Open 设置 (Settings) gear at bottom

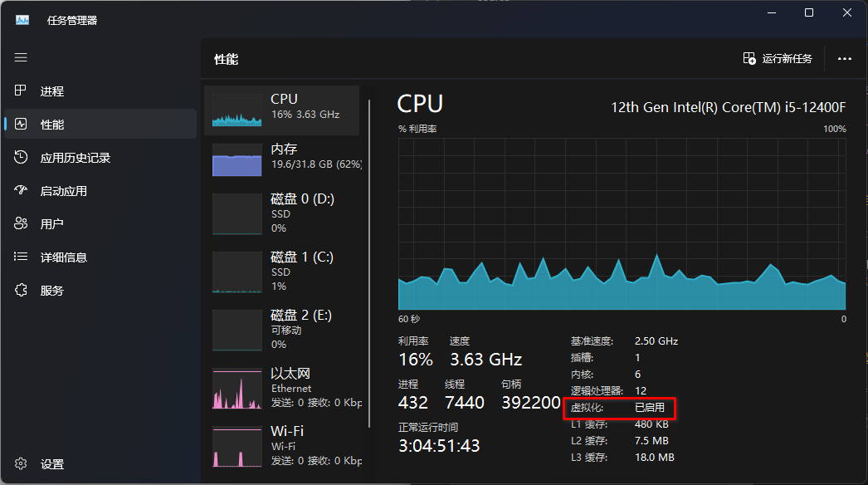pos(22,464)
